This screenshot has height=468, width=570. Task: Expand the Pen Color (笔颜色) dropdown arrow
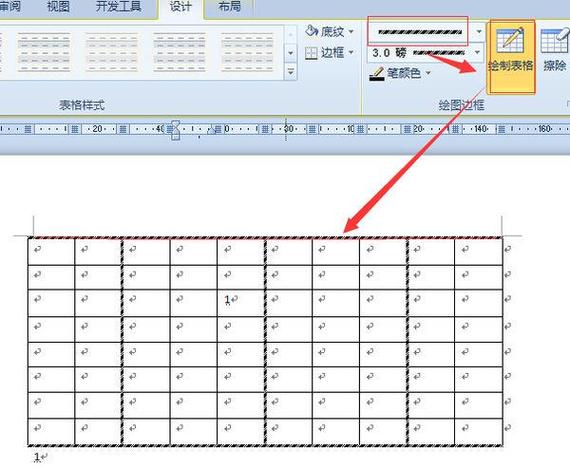(x=428, y=73)
